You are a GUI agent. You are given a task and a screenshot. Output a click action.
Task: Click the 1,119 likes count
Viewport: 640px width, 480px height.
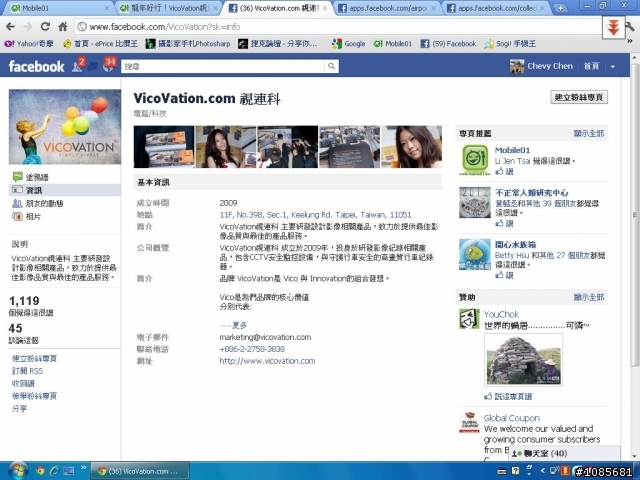click(24, 301)
